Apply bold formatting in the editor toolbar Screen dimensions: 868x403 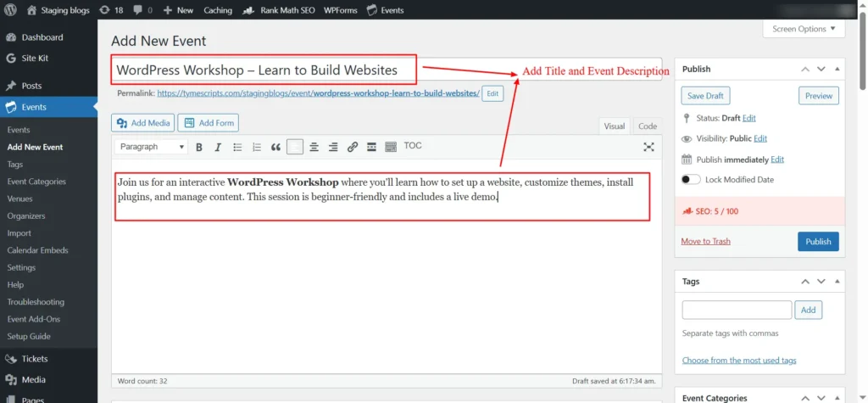tap(198, 147)
